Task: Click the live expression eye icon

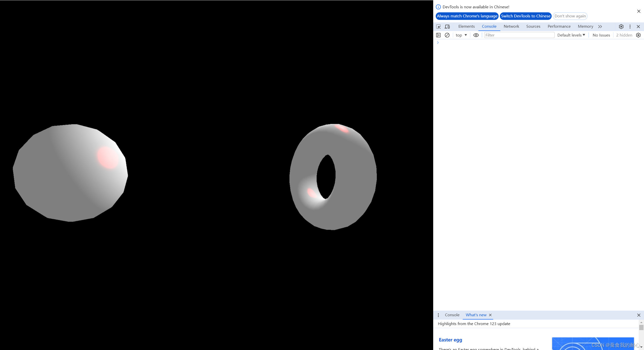Action: coord(476,35)
